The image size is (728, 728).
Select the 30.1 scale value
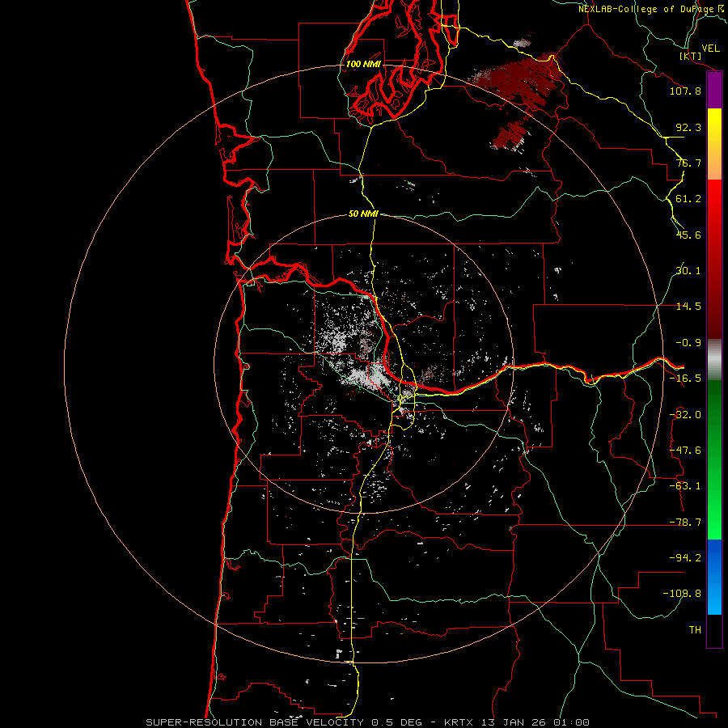point(688,271)
